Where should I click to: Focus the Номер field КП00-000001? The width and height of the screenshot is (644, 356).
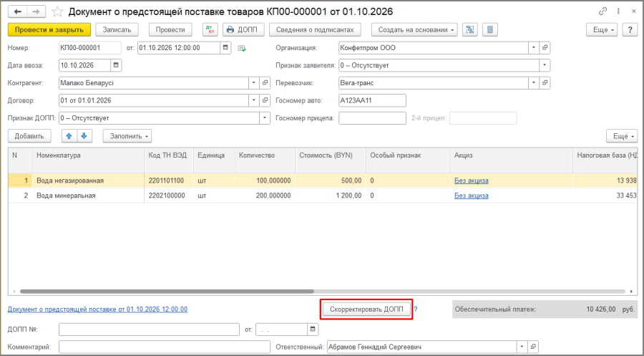(x=90, y=48)
